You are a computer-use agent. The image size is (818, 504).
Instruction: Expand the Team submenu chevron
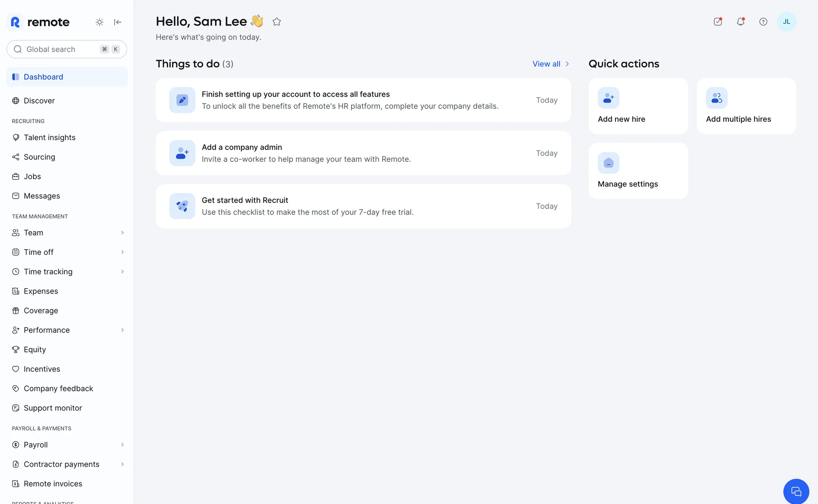tap(122, 233)
